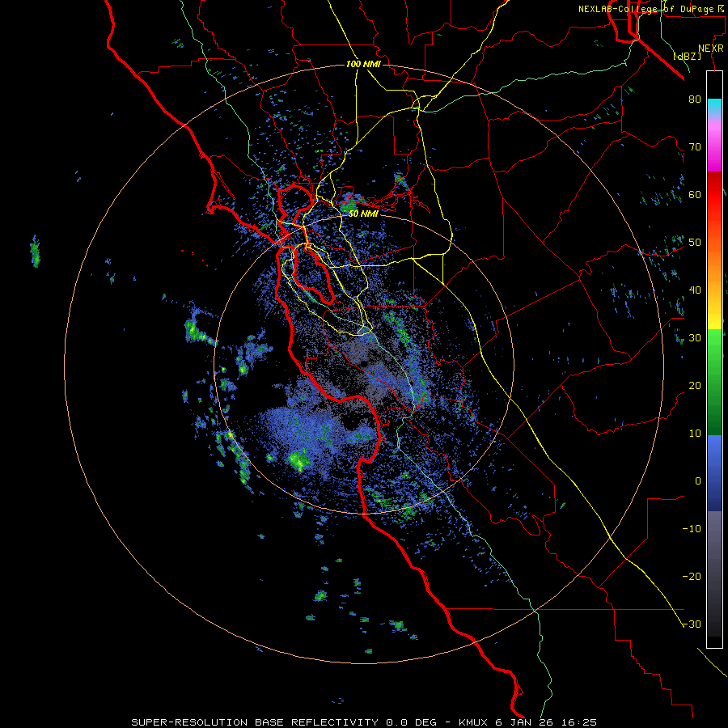The height and width of the screenshot is (728, 728).
Task: Click the NEXLAB-College of DuPage credit text
Action: [x=646, y=9]
